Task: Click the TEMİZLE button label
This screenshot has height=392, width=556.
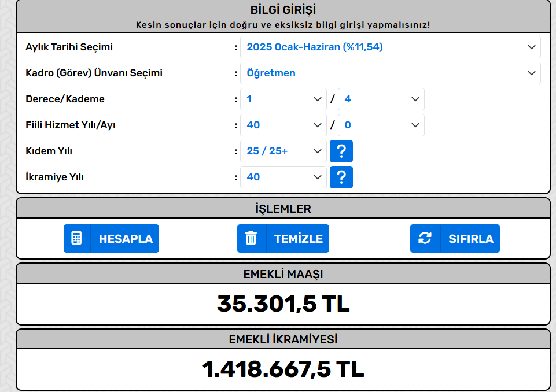Action: 298,239
